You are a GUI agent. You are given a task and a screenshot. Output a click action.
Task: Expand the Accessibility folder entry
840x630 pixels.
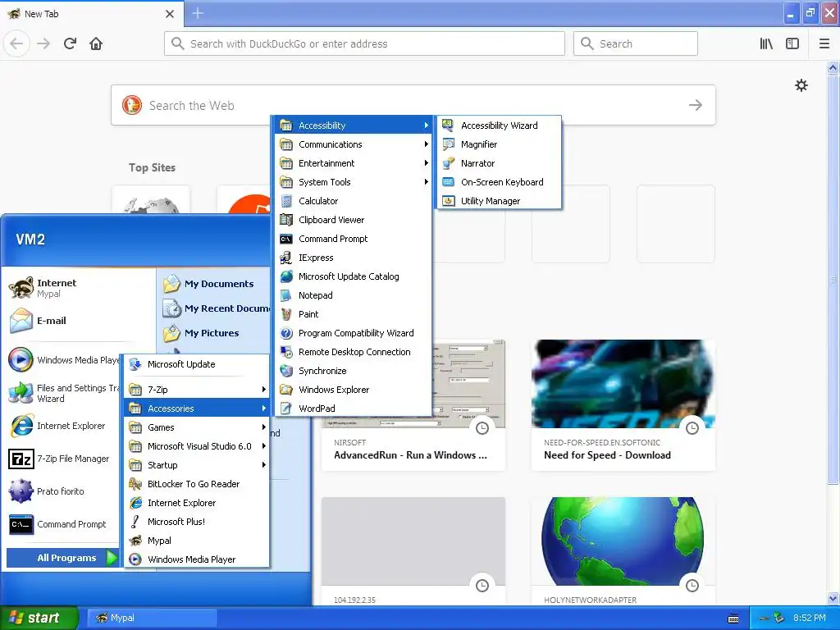[x=354, y=126]
